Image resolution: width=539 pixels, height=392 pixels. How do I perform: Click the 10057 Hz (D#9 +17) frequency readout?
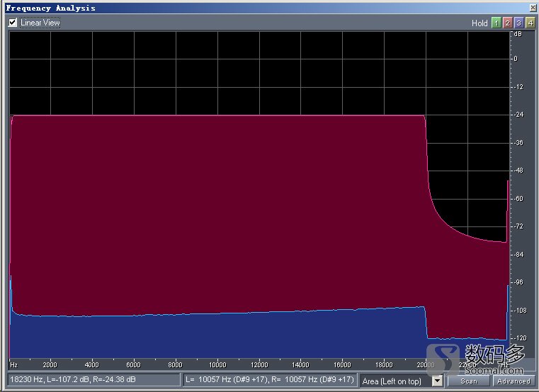(x=269, y=380)
